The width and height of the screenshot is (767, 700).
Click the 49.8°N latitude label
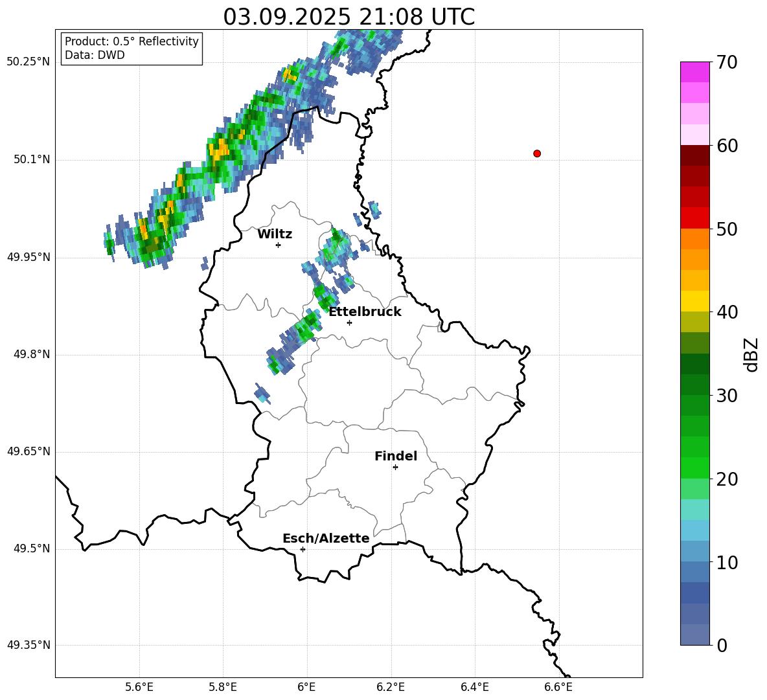tap(32, 354)
